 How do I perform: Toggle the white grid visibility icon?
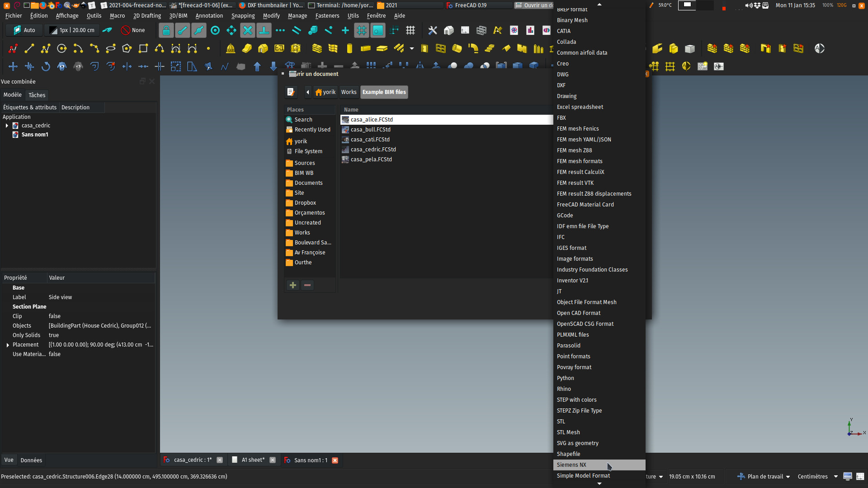[x=410, y=30]
